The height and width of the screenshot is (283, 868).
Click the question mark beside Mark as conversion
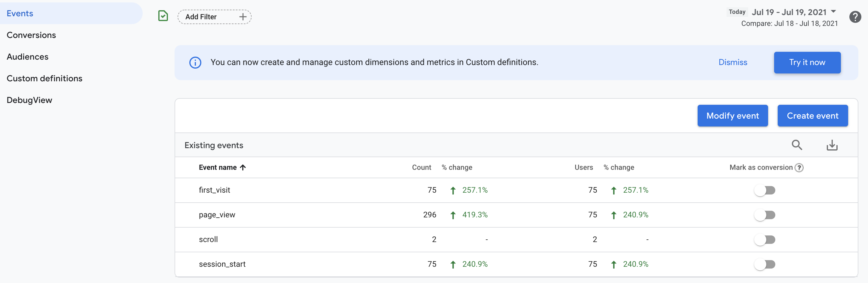(x=799, y=167)
